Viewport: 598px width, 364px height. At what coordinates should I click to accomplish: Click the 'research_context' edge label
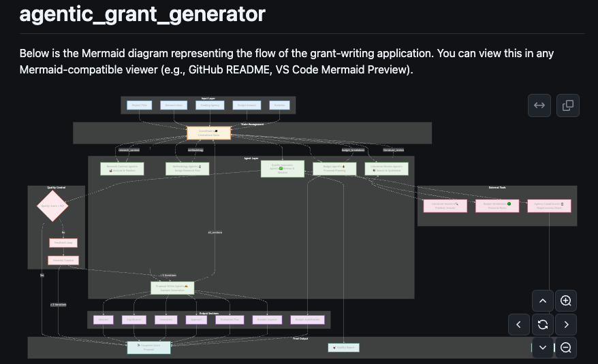tap(129, 150)
